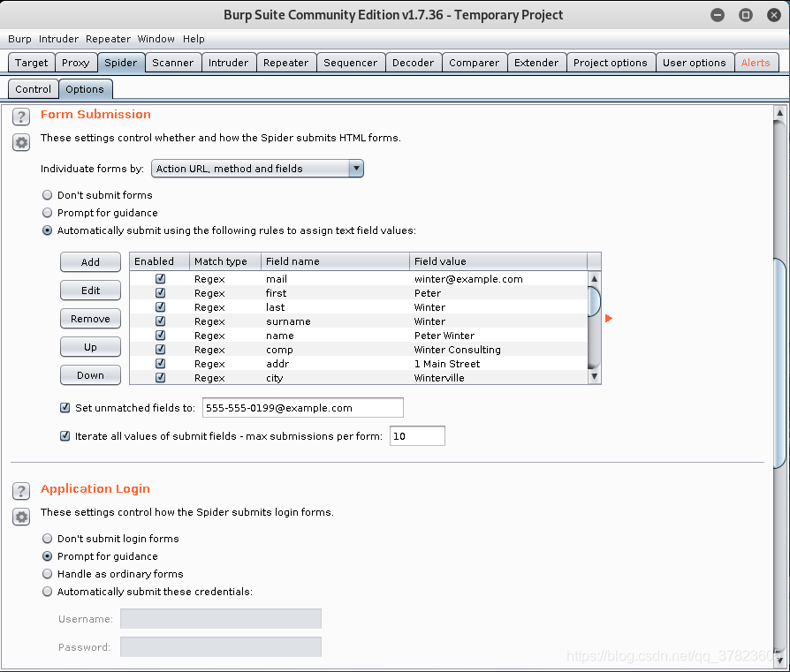This screenshot has width=790, height=672.
Task: Switch to the Extender tab
Action: point(536,63)
